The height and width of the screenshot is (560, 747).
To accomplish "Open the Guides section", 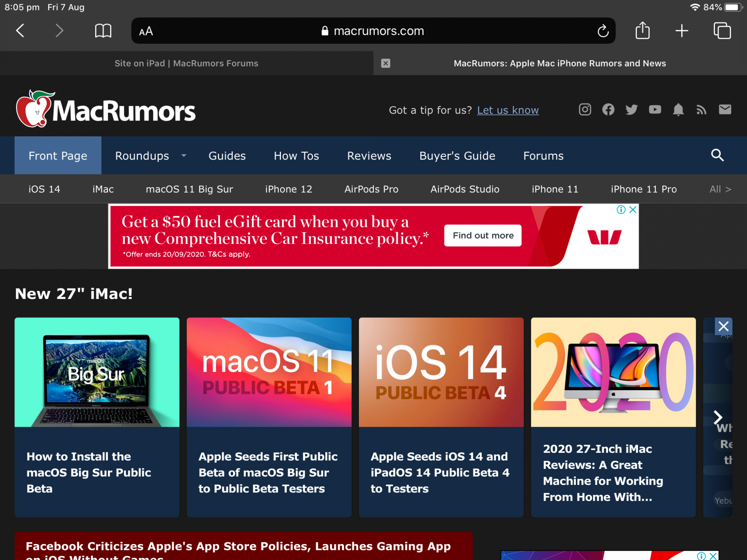I will [x=227, y=155].
